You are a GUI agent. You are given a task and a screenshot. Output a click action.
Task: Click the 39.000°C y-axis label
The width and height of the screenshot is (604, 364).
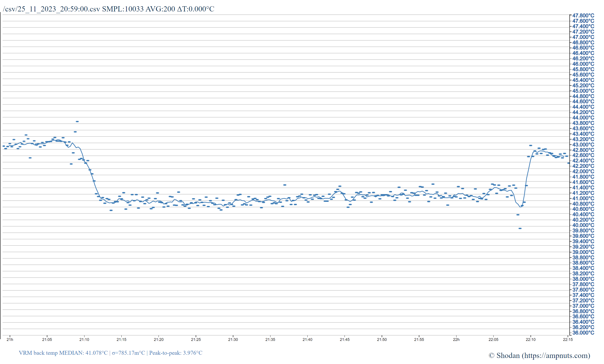coord(583,252)
